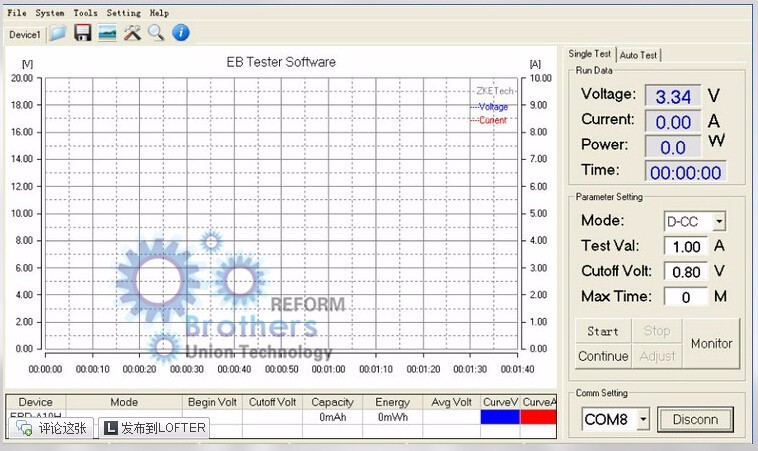Click the ZKETech legend label
This screenshot has width=758, height=451.
click(x=493, y=91)
